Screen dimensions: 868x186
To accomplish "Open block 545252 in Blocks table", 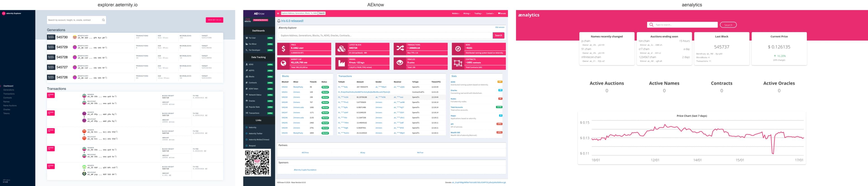I will 285,87.
